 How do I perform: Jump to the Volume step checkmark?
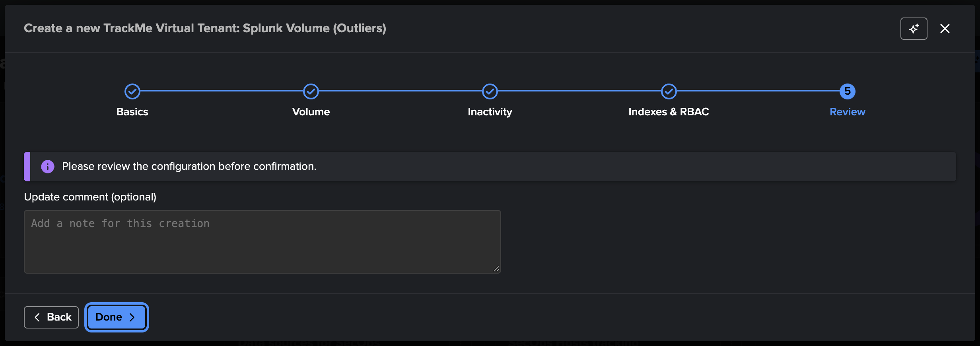coord(311,91)
